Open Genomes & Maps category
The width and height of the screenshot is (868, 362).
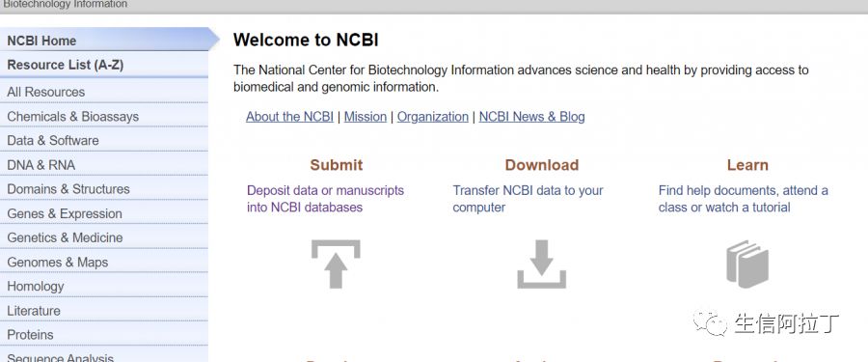click(104, 262)
